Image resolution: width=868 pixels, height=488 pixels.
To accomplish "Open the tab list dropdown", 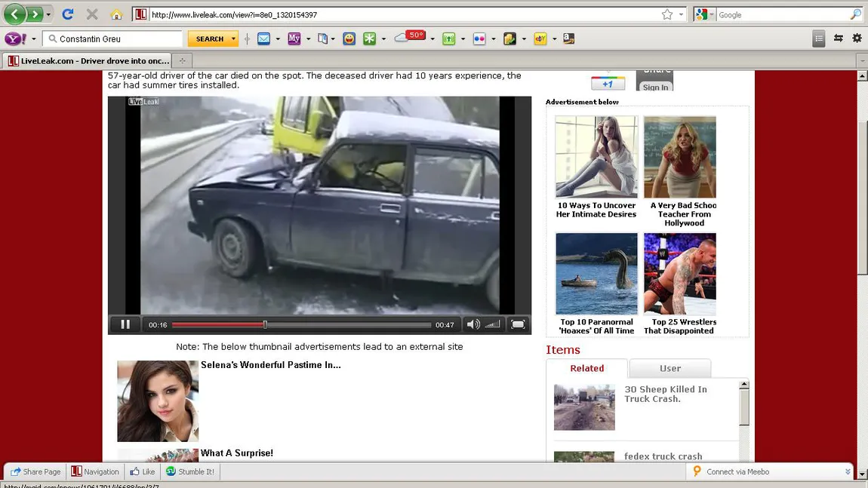I will pyautogui.click(x=862, y=60).
